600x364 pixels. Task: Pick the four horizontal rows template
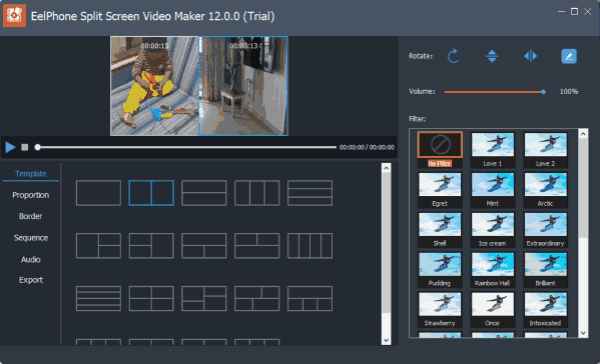coord(98,298)
